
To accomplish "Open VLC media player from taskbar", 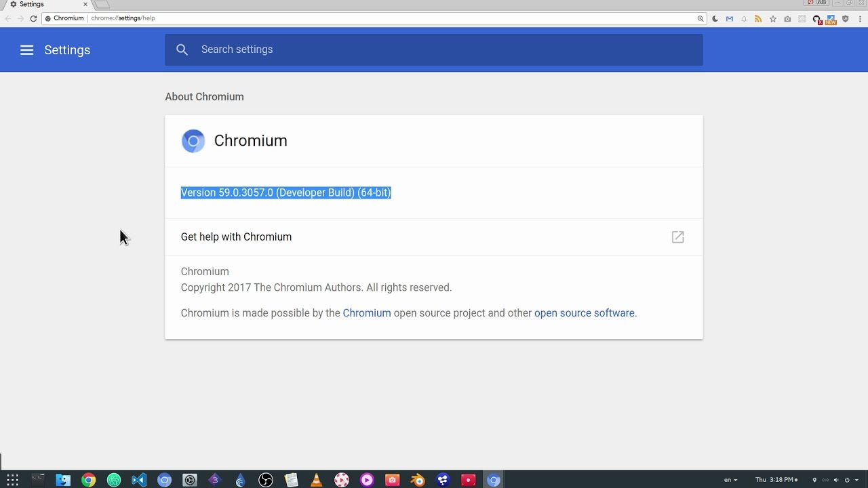I will pos(317,480).
